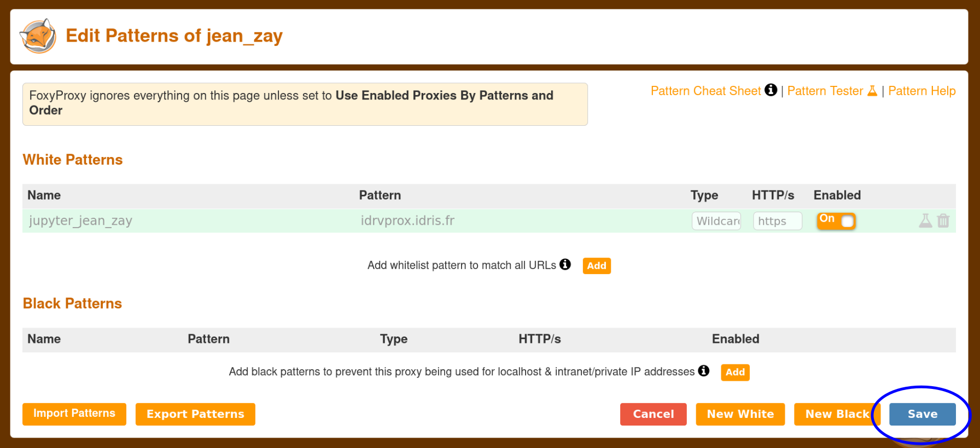Toggle the Enabled On switch for jupyter_jean_zay

point(836,220)
